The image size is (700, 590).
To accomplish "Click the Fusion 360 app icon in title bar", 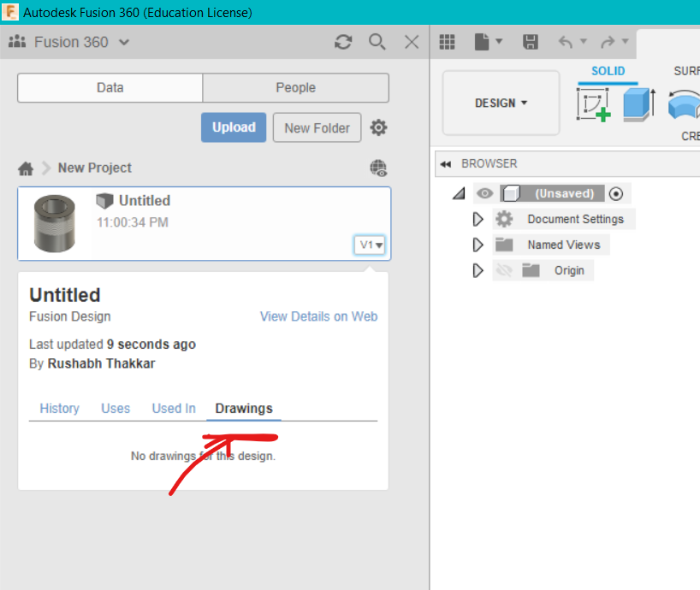I will (x=9, y=12).
